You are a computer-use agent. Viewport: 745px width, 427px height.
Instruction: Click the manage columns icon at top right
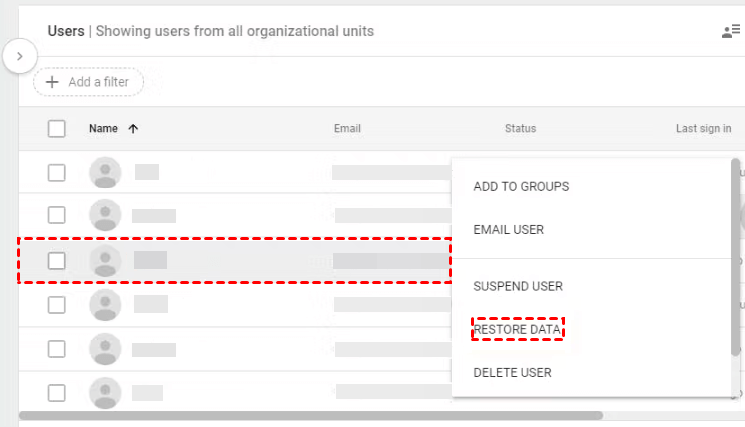pyautogui.click(x=731, y=31)
